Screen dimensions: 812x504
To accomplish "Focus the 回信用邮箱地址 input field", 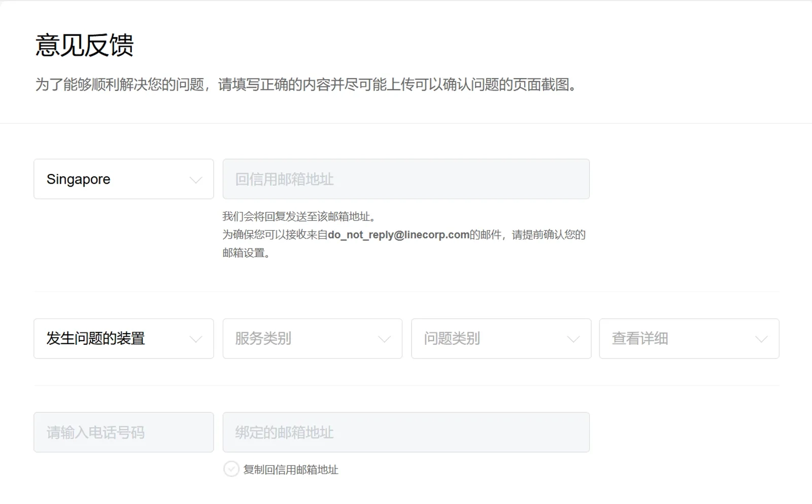I will tap(406, 179).
